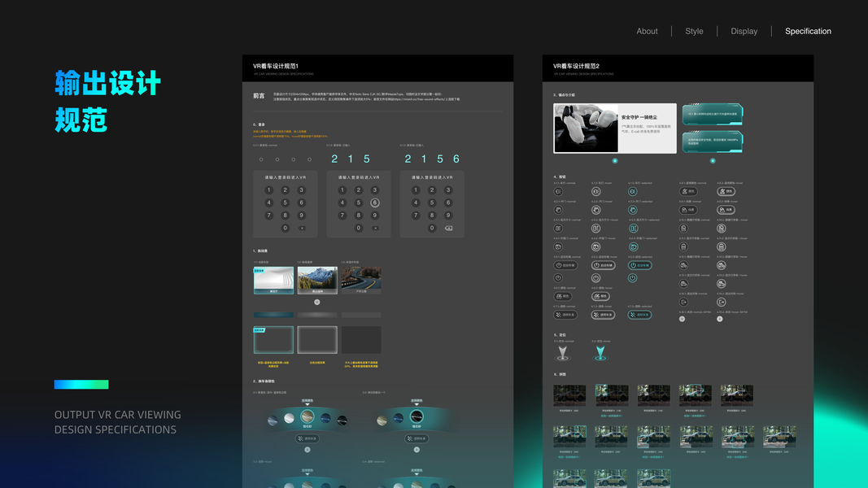The width and height of the screenshot is (868, 488).
Task: Click the hover-state exit-interior icon
Action: click(722, 302)
